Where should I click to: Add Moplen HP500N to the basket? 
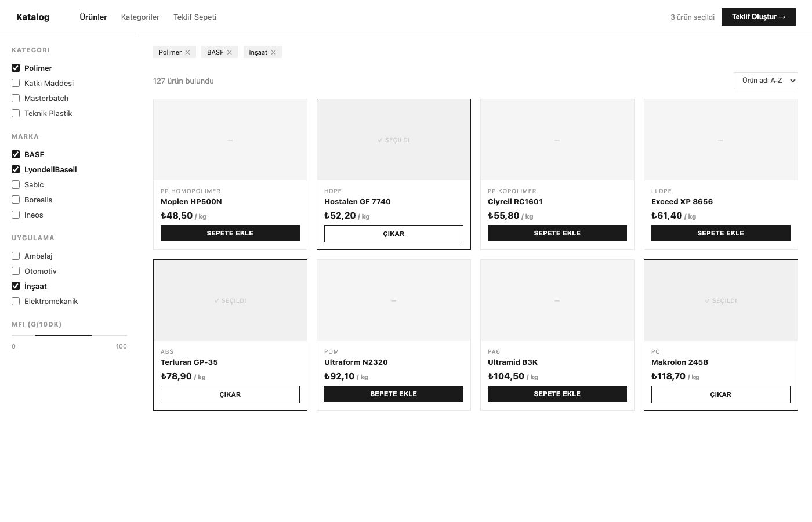[230, 233]
